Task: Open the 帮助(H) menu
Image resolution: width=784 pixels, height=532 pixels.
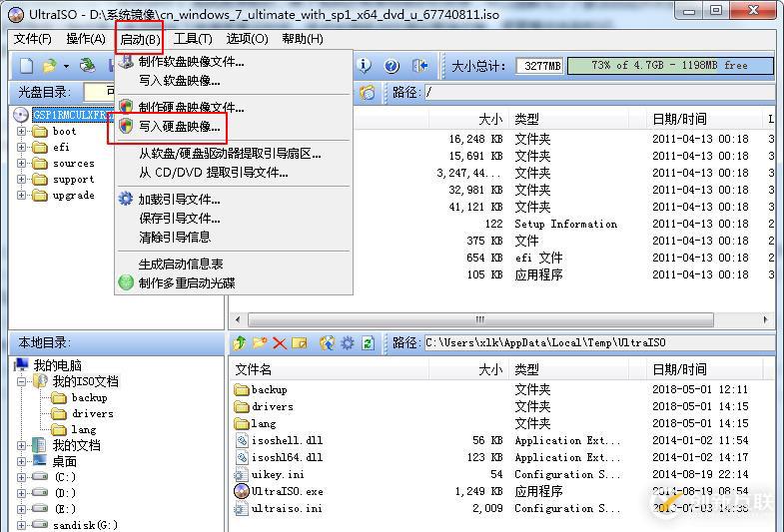Action: click(x=303, y=39)
